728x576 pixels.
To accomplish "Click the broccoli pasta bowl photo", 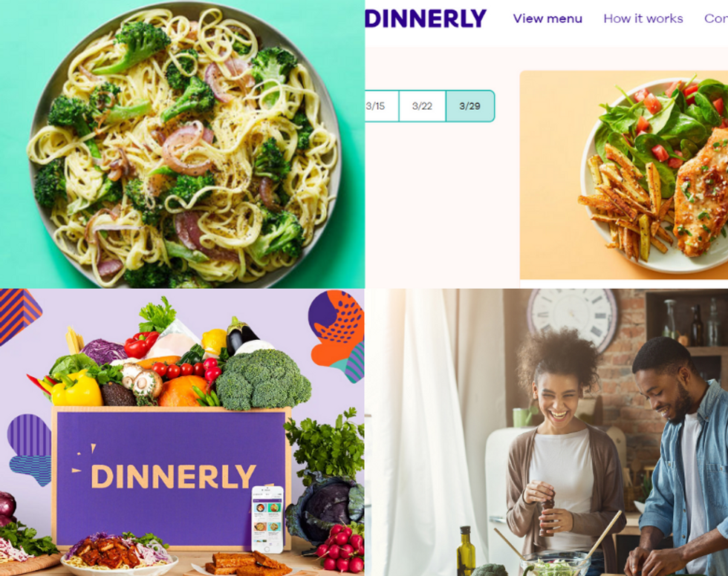I will click(182, 144).
